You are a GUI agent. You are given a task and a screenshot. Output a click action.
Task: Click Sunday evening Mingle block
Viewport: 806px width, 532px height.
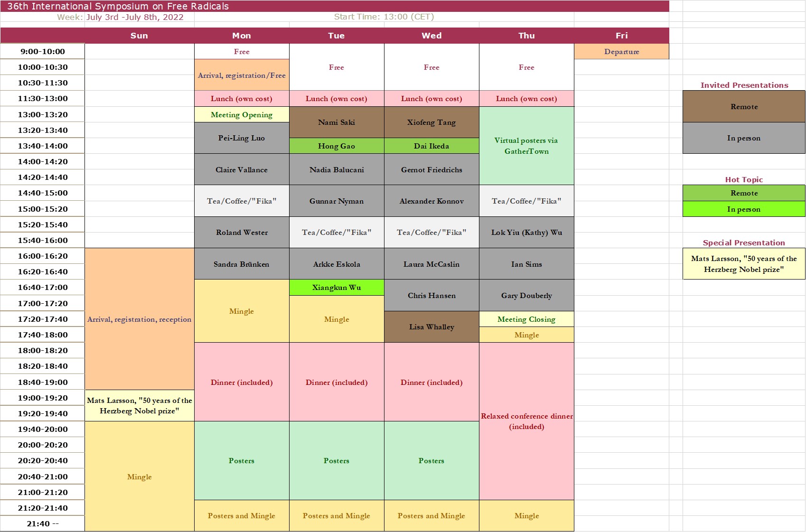point(140,476)
